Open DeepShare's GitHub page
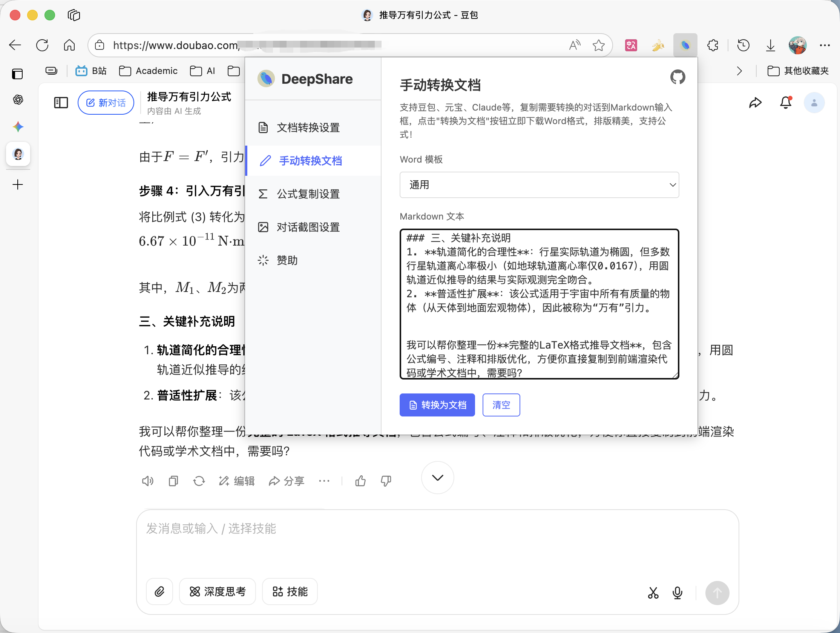Screen dimensions: 840x633 tap(678, 77)
